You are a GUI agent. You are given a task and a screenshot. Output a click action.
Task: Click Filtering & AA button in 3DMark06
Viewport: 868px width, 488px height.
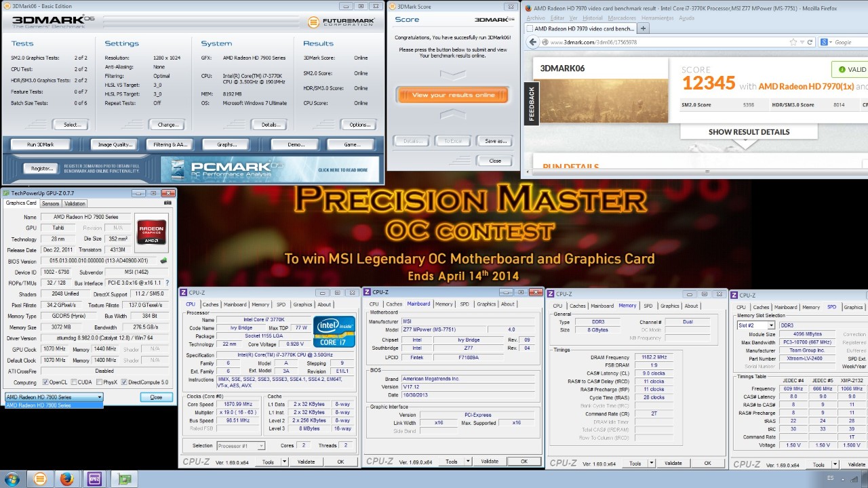[x=170, y=144]
